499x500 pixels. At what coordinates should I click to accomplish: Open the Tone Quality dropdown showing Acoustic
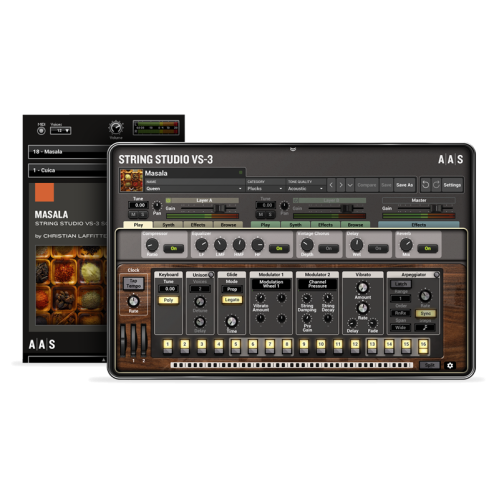[x=306, y=189]
